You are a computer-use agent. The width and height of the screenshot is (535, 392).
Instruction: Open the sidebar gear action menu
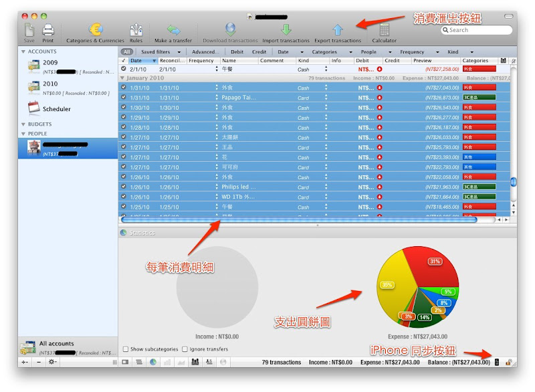point(52,362)
